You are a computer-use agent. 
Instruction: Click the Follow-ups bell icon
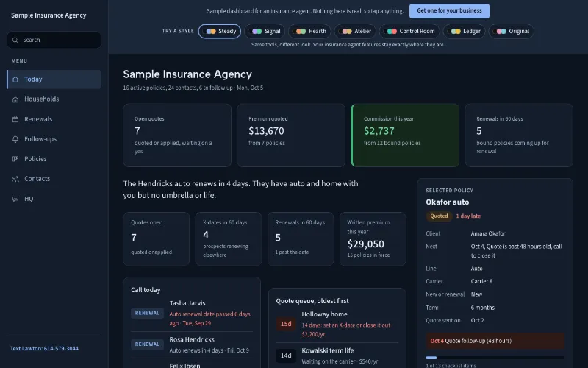[15, 139]
